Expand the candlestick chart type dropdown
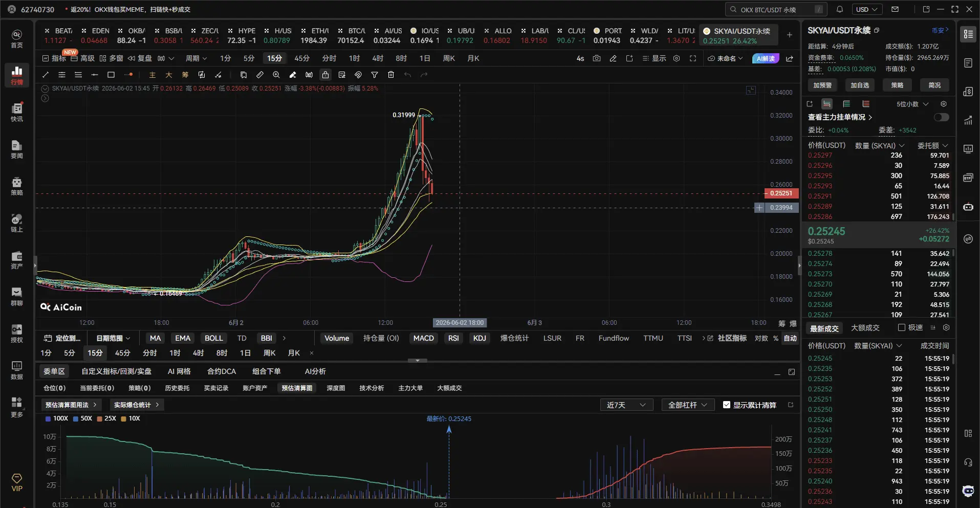Screen dimensions: 980x508 point(166,58)
